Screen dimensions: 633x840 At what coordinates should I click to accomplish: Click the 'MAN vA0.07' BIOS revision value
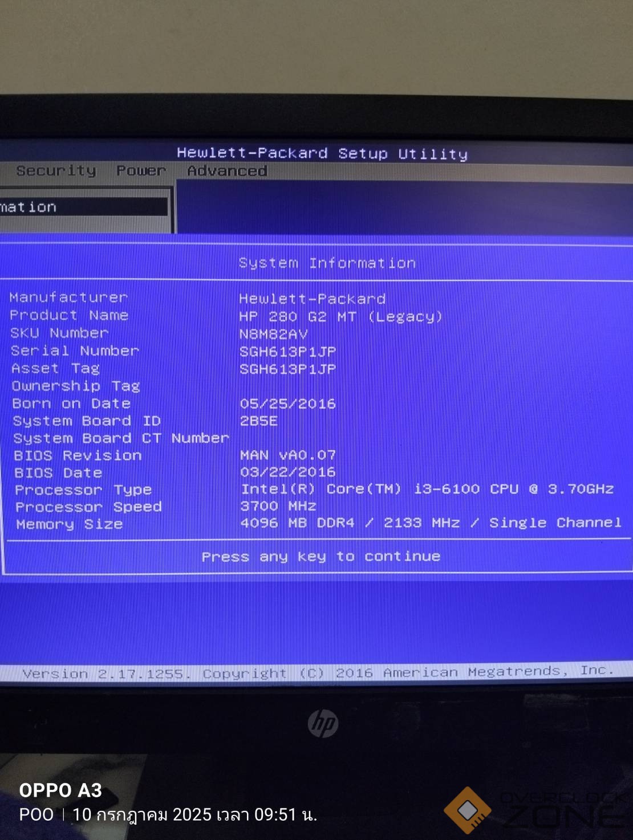click(x=288, y=455)
